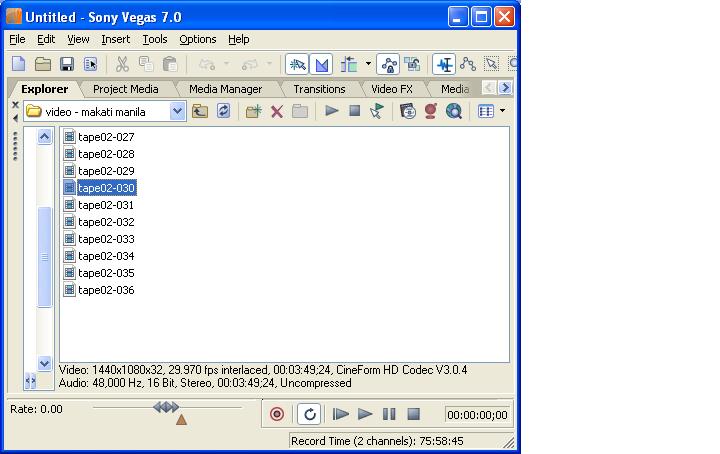Switch to the Project Media tab
The height and width of the screenshot is (454, 720).
(x=126, y=89)
